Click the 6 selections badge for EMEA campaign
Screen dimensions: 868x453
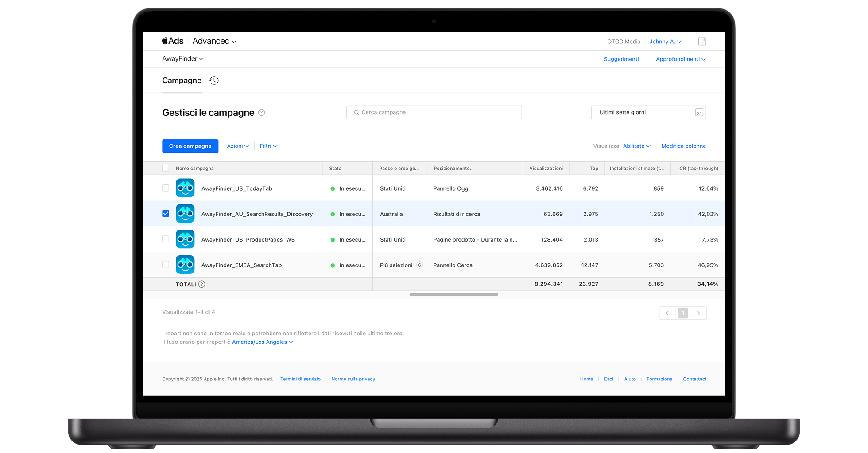419,265
